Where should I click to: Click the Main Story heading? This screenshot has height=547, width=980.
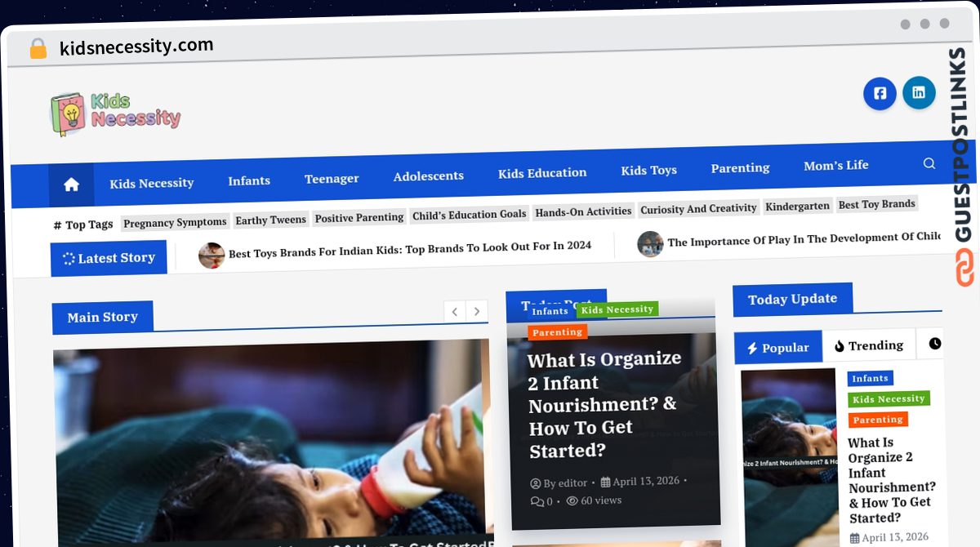click(102, 318)
